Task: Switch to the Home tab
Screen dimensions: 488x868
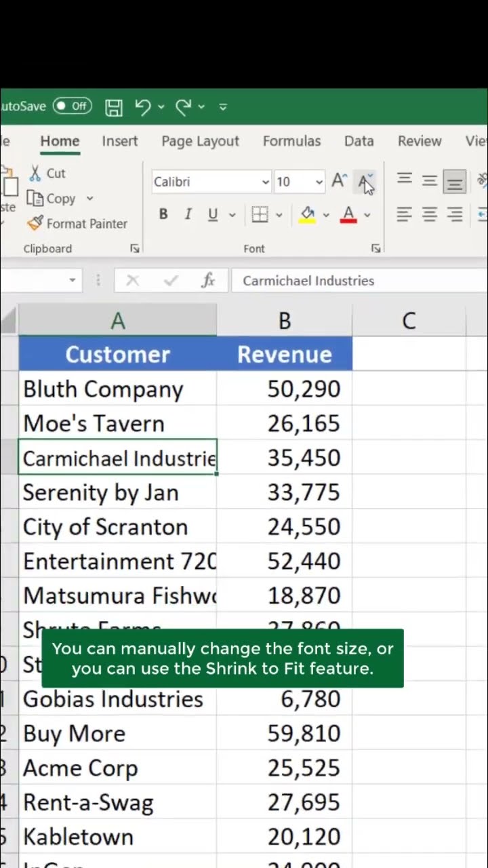Action: point(60,141)
